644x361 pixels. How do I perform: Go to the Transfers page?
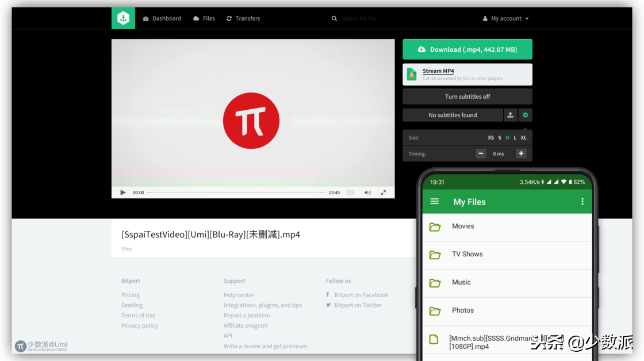243,18
